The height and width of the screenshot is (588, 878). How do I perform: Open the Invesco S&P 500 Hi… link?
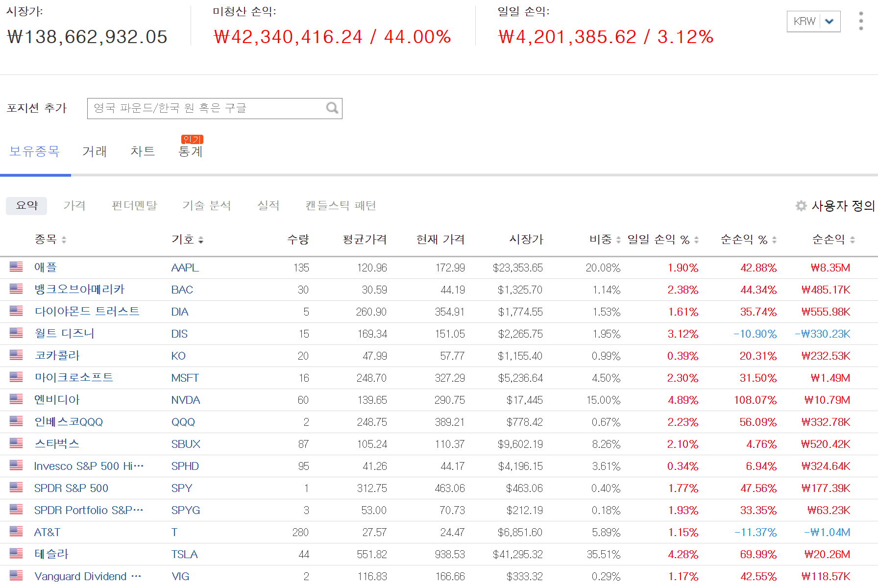(89, 466)
